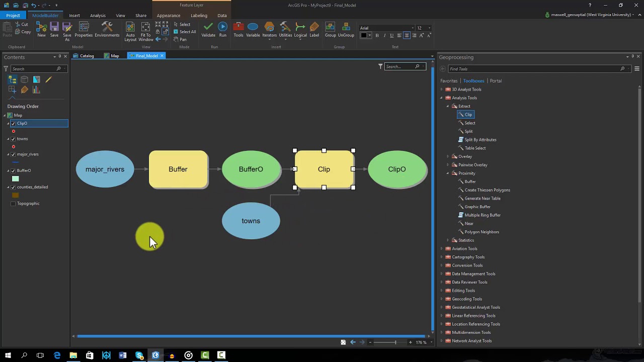Choose Cut in Clipboard group
This screenshot has height=362, width=644.
[21, 24]
